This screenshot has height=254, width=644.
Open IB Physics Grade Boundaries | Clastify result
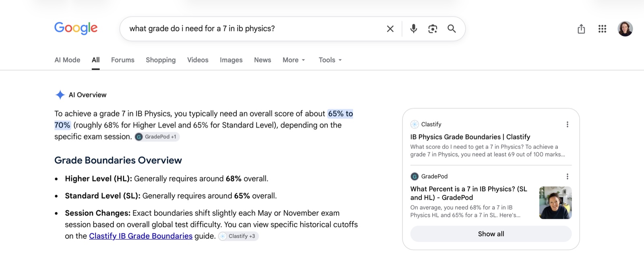(x=470, y=137)
